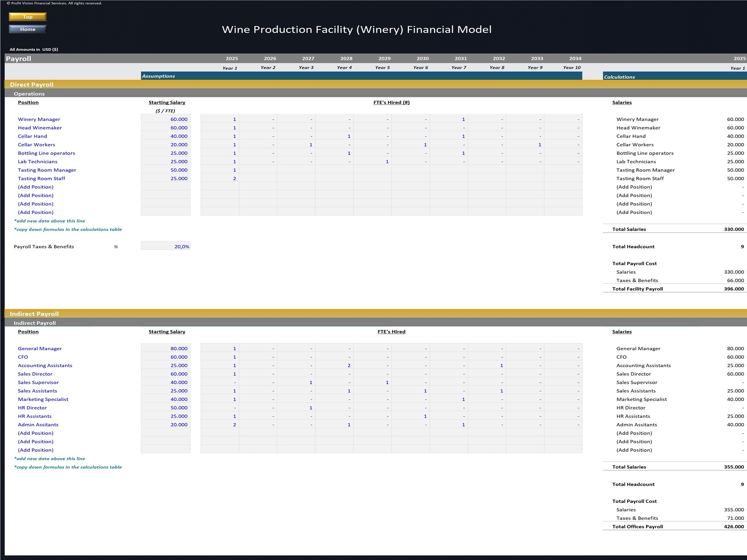
Task: Click Cellar Workers Year 9 FTE cell
Action: [525, 144]
